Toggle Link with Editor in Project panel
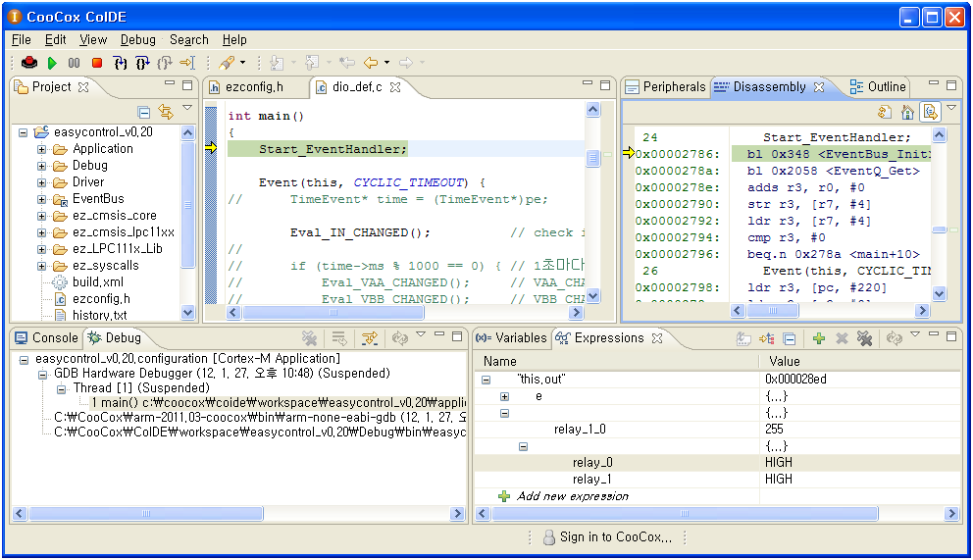The width and height of the screenshot is (973, 560). [x=166, y=112]
